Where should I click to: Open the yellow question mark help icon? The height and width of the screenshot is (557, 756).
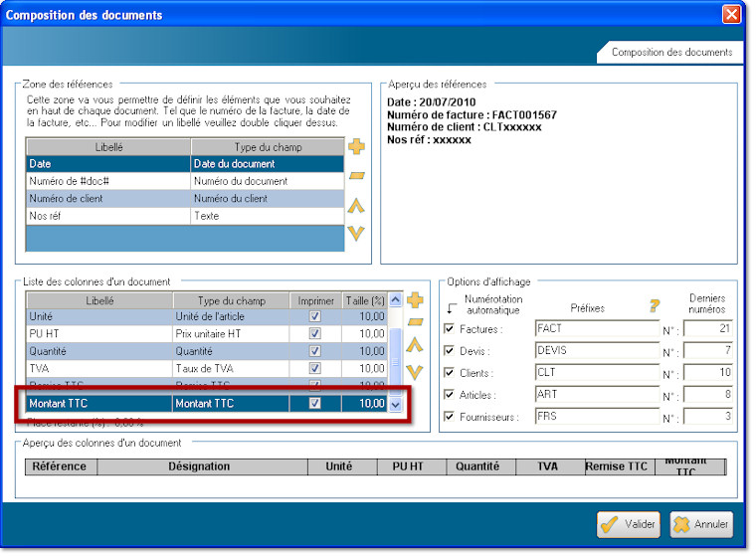[655, 306]
